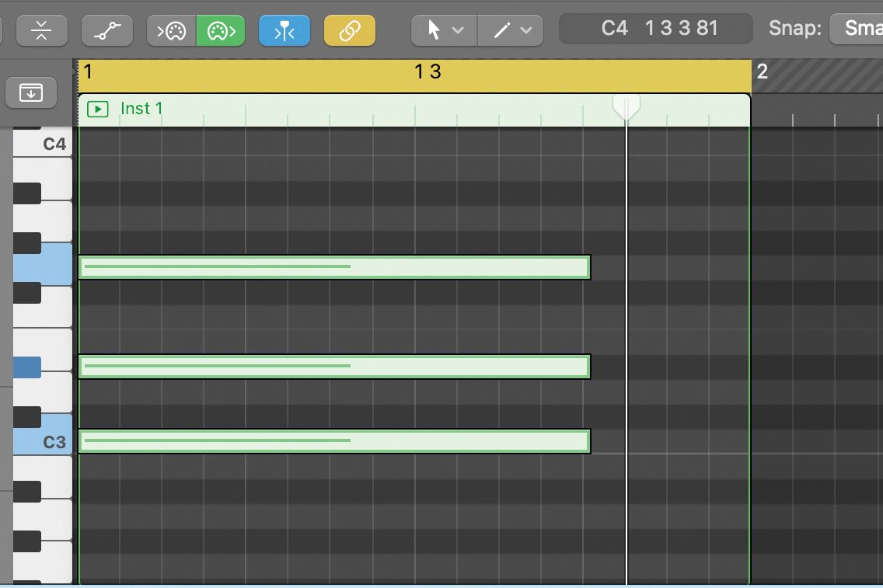Screen dimensions: 883x588
Task: Select the C3 note bar
Action: coord(334,441)
